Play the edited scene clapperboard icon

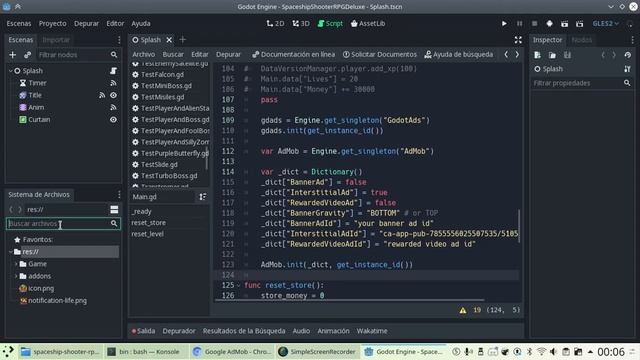(x=564, y=24)
